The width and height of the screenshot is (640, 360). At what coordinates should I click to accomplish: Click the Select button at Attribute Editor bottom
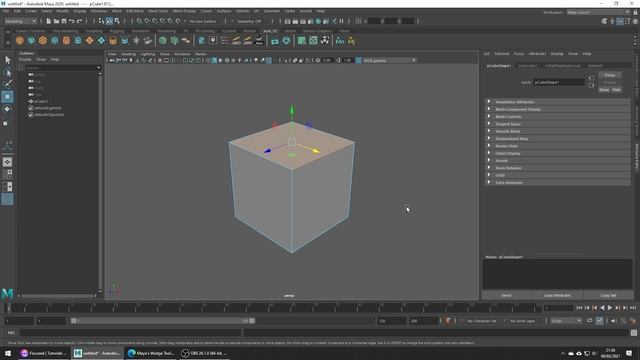(x=506, y=295)
